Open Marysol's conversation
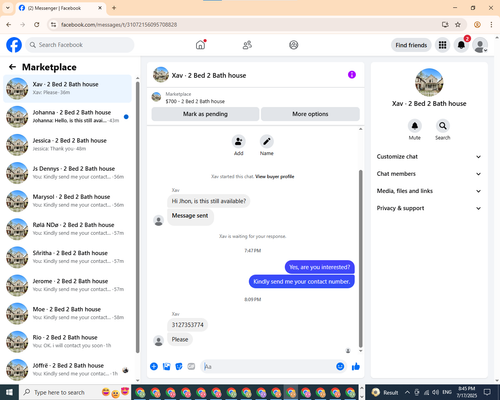Screen dimensions: 500x400 click(68, 201)
